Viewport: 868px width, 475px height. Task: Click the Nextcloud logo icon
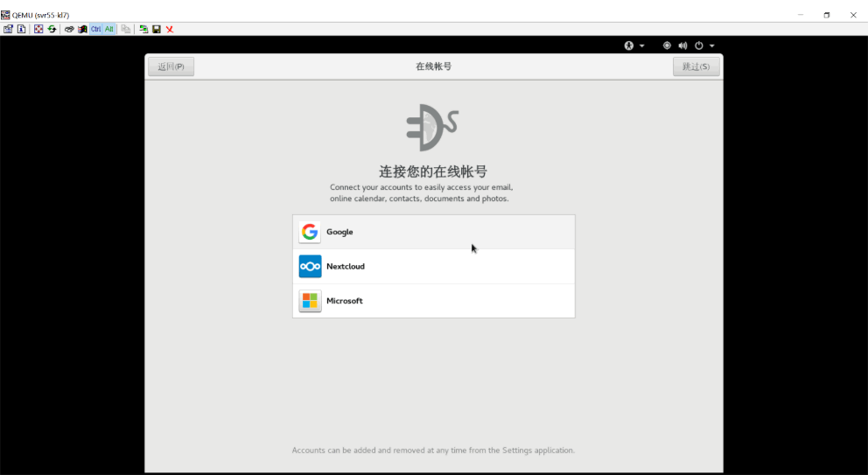pyautogui.click(x=310, y=266)
